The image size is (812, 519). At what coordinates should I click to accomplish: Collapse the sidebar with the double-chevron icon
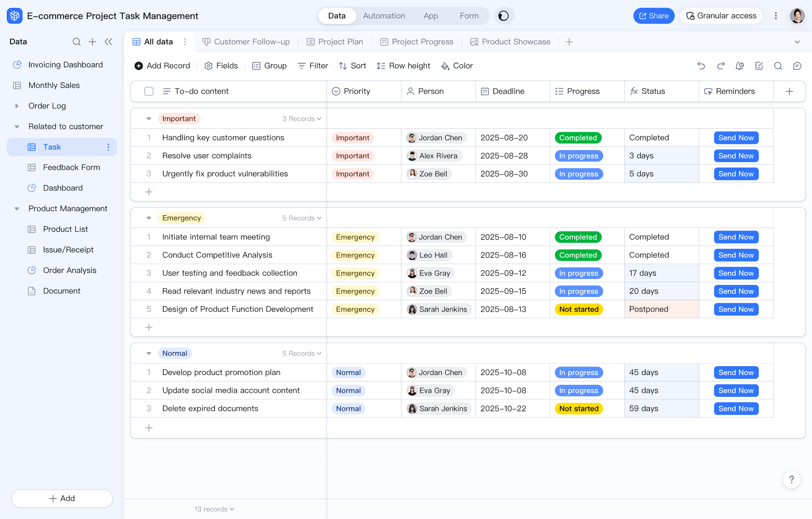click(x=108, y=42)
